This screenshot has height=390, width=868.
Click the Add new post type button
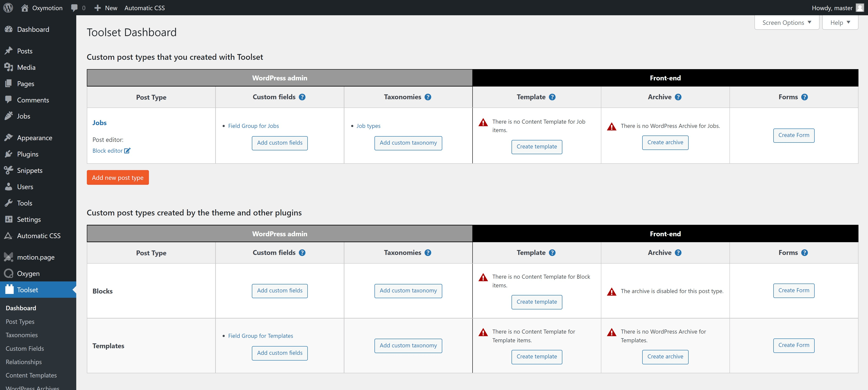[x=118, y=178]
